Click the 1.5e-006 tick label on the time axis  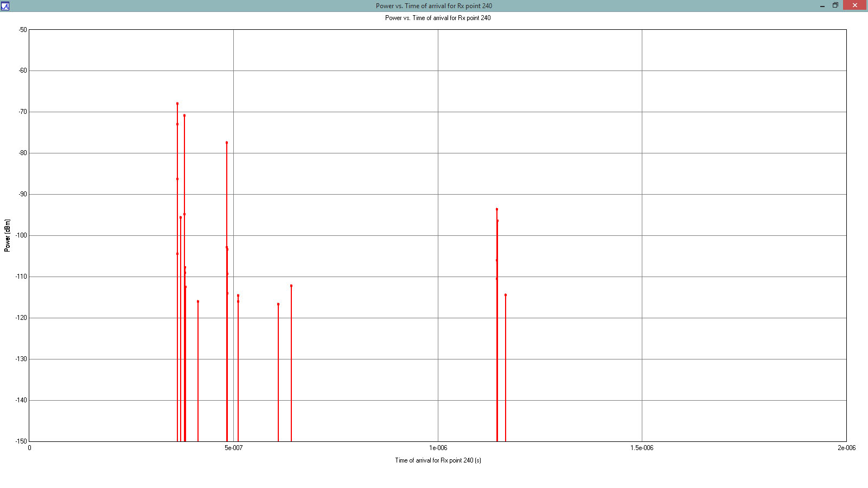[642, 448]
